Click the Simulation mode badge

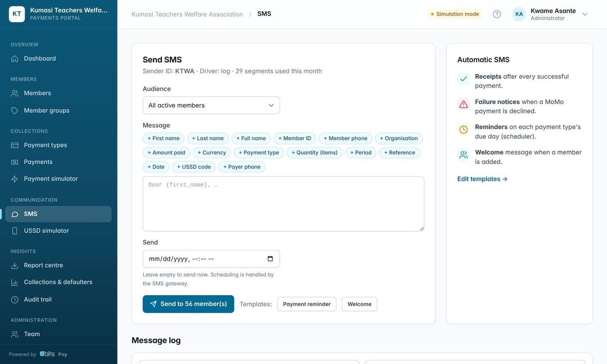tap(455, 14)
